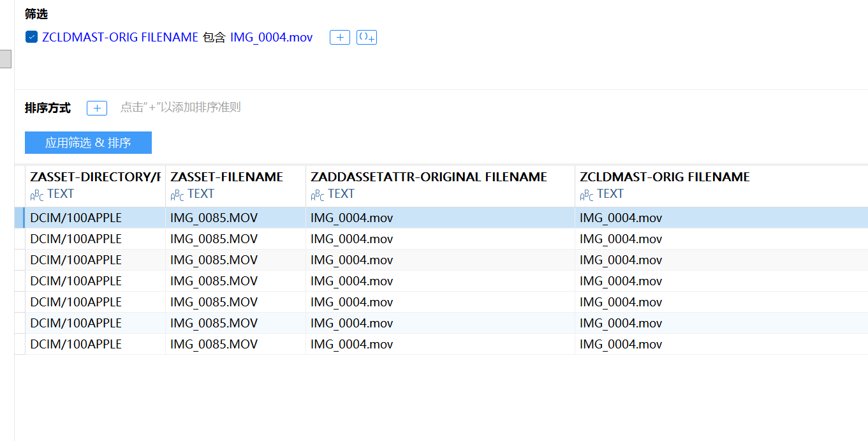Screen dimensions: 868x441
Task: Open the filter field name ZCLDMAST-ORIG FILENAME link
Action: (x=120, y=37)
